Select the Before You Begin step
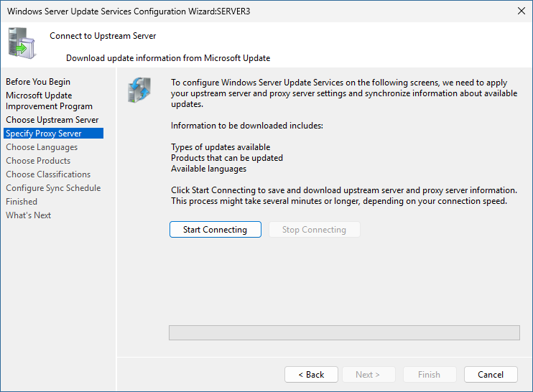The width and height of the screenshot is (533, 392). (x=38, y=82)
